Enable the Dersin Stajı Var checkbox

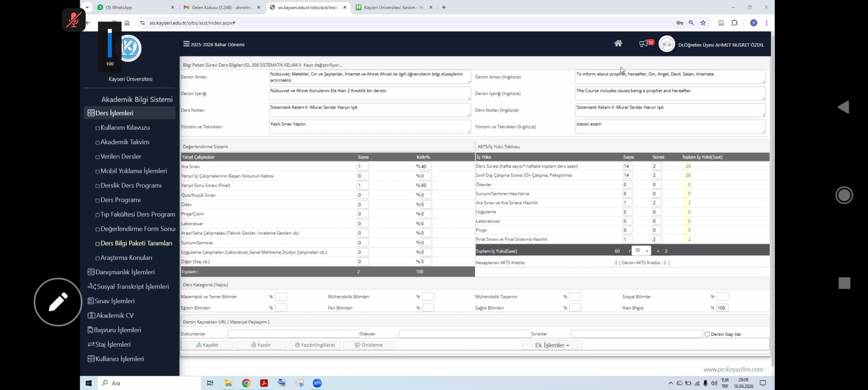point(707,334)
